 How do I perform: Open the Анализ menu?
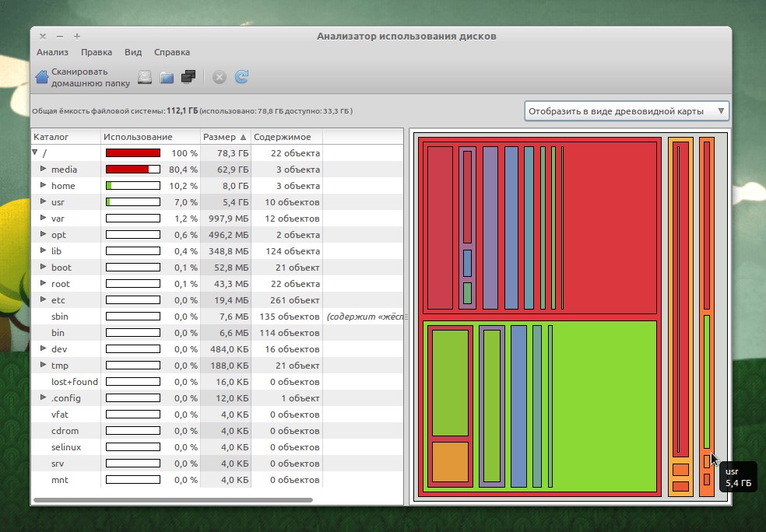point(52,52)
